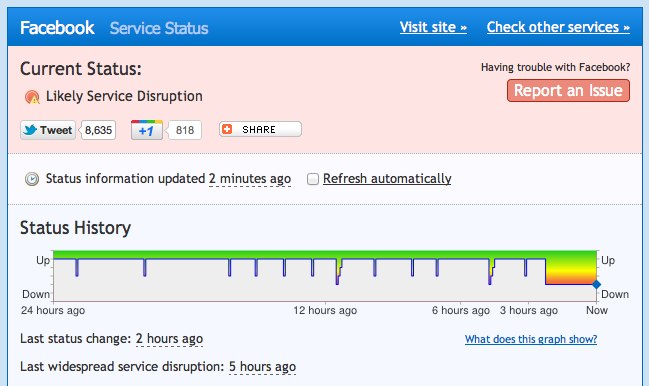
Task: Click '5 hours ago' last disruption time
Action: coord(262,367)
